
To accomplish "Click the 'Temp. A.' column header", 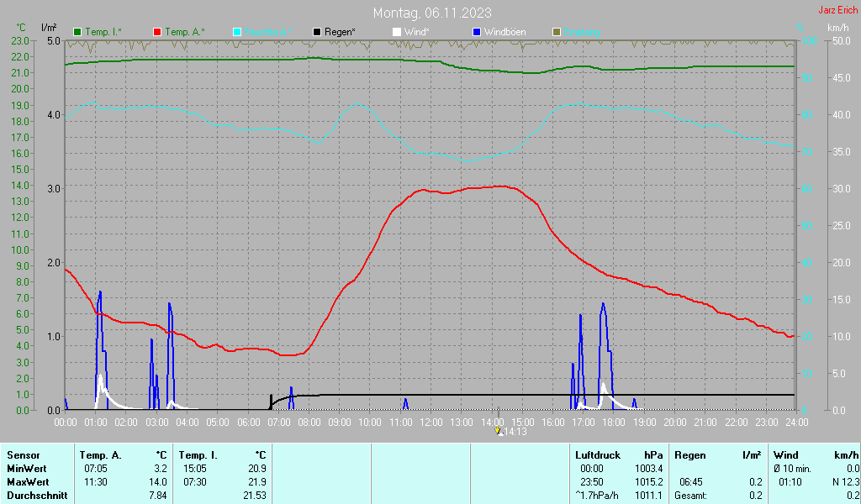I will [x=100, y=455].
